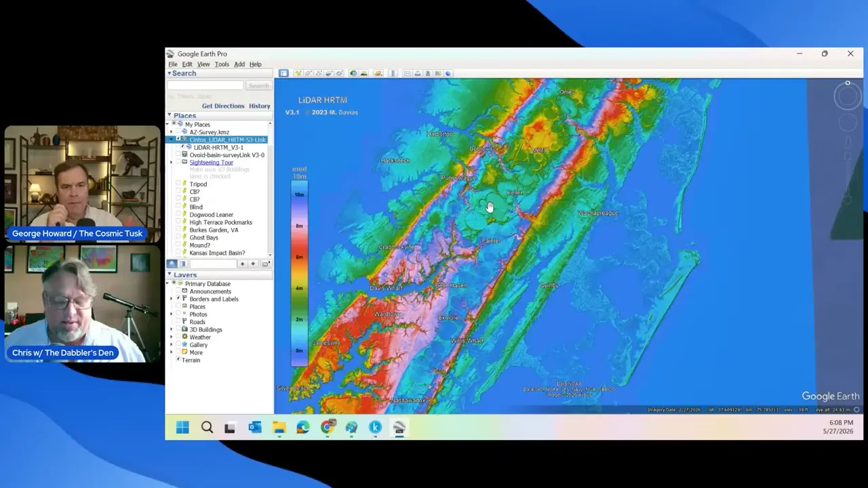Image resolution: width=868 pixels, height=488 pixels.
Task: Click the Places panel split-view icon
Action: [x=182, y=264]
